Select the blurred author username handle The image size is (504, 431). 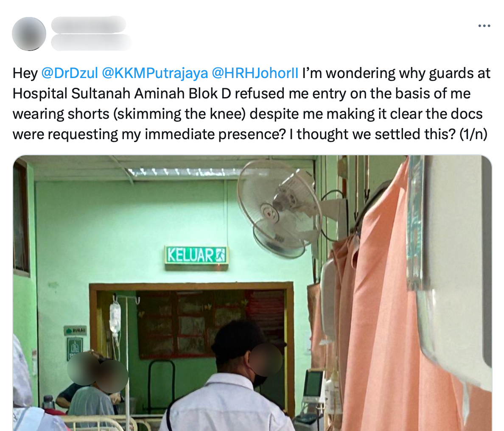pyautogui.click(x=91, y=42)
